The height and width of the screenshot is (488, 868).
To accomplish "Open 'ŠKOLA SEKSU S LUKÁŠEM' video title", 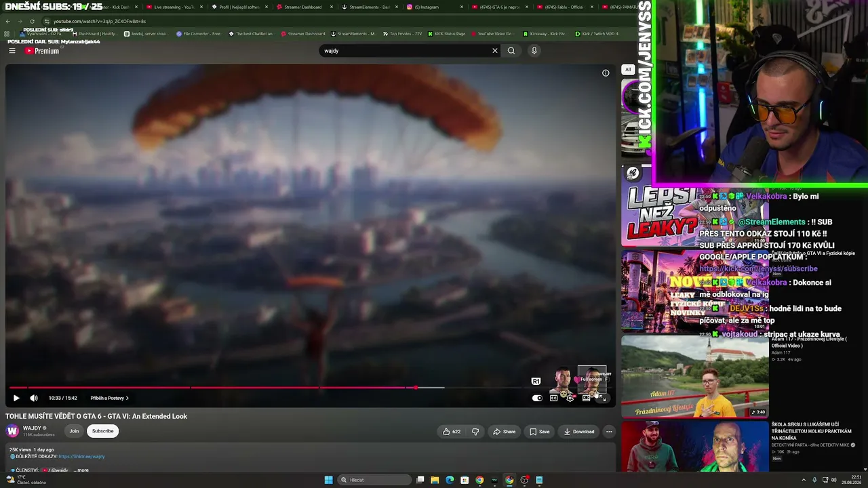I will (x=812, y=431).
